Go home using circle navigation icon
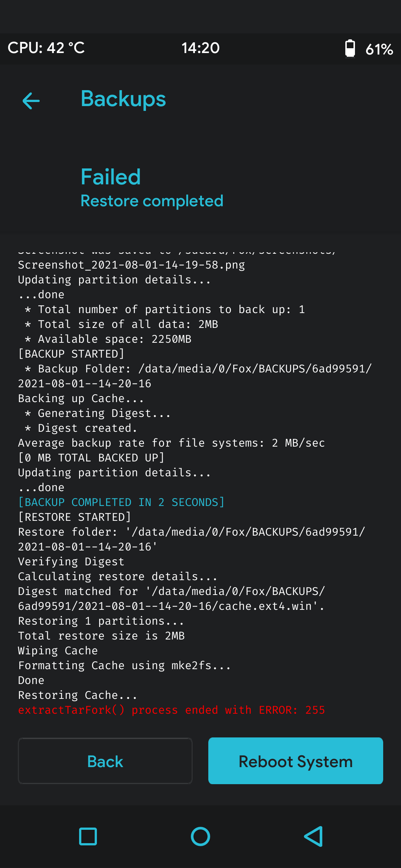The height and width of the screenshot is (868, 401). pyautogui.click(x=200, y=836)
